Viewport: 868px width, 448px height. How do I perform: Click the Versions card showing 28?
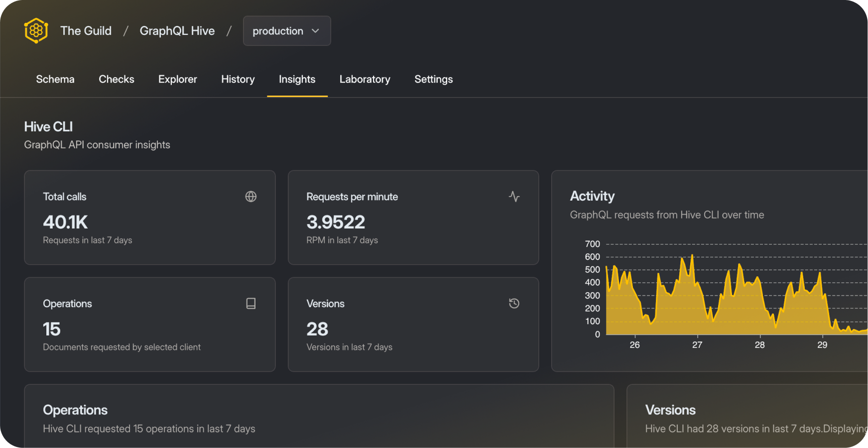point(413,325)
